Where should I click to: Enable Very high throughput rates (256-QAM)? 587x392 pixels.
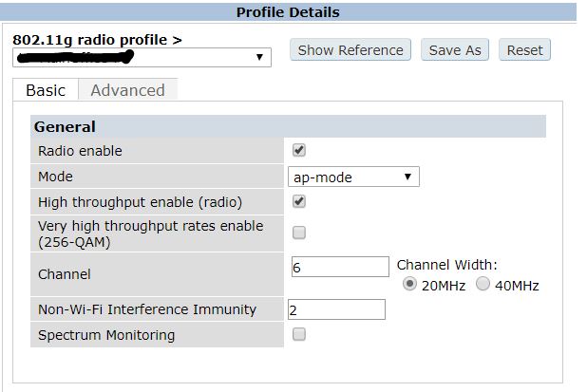click(x=299, y=233)
